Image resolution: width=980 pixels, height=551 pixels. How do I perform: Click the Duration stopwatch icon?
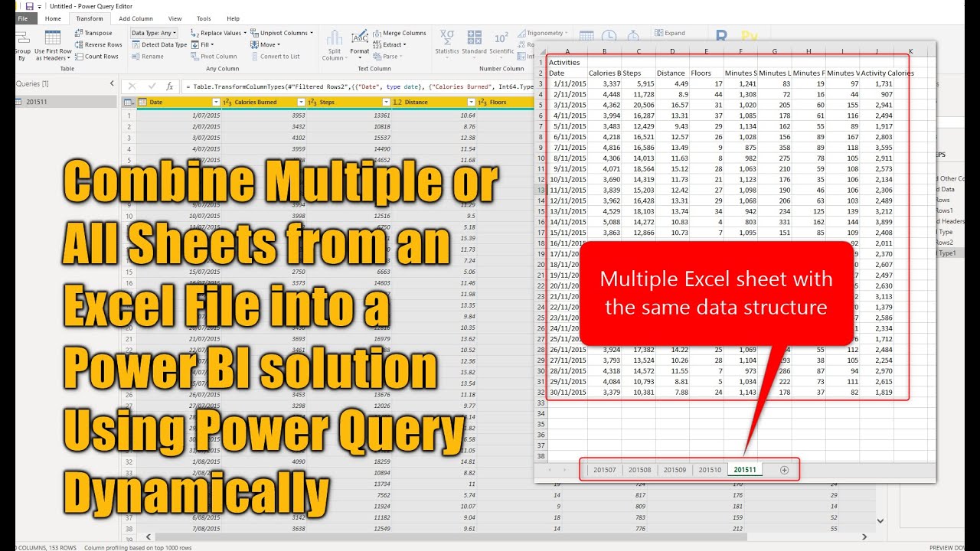tap(633, 36)
